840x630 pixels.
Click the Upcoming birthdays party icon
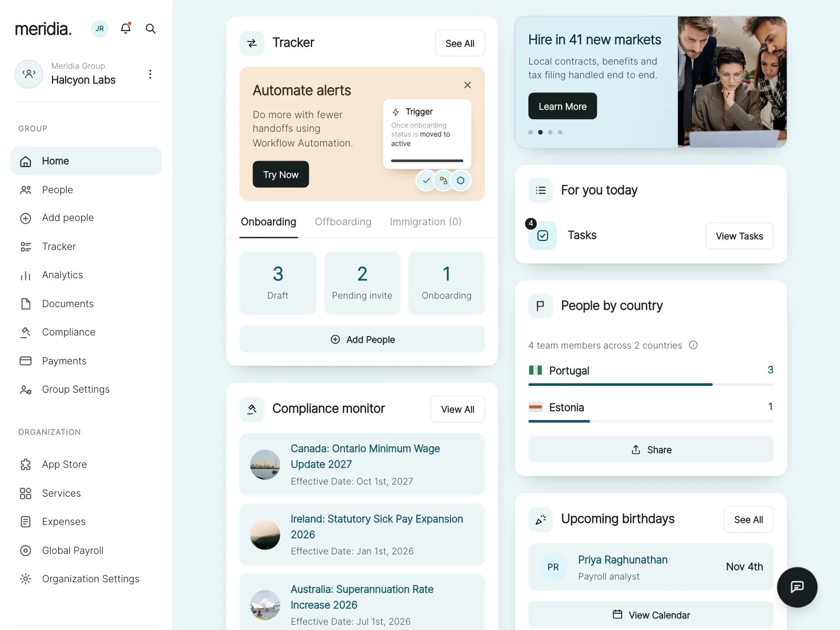point(541,520)
